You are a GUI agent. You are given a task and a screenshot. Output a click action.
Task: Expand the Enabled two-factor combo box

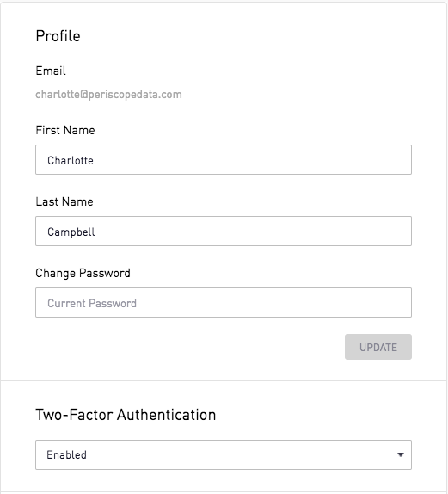pyautogui.click(x=224, y=455)
